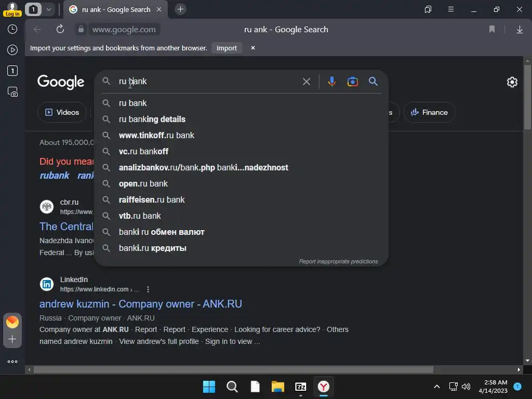532x399 pixels.
Task: Choose suggestion 'raiffeisen.ru bank'
Action: point(241,200)
